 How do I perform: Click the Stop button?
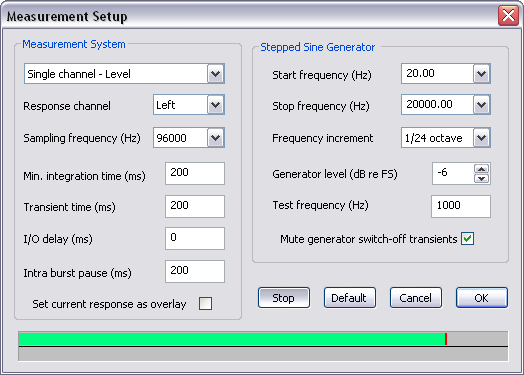pyautogui.click(x=284, y=297)
